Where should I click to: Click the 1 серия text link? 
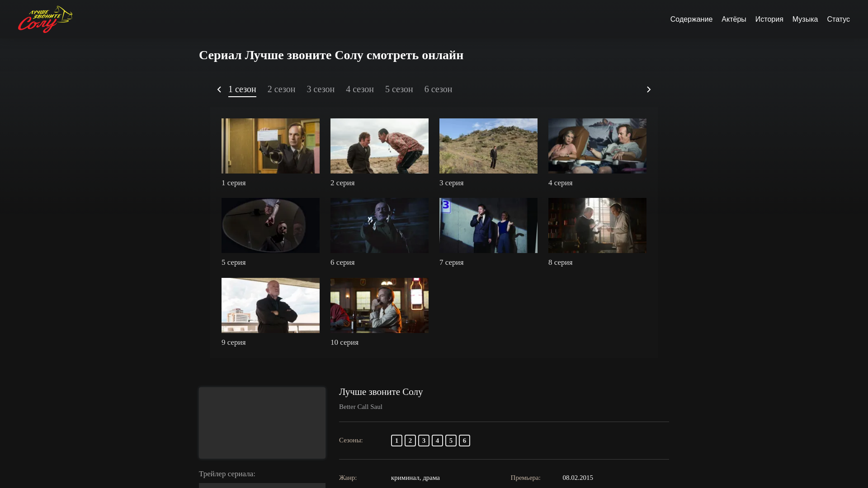click(x=234, y=183)
